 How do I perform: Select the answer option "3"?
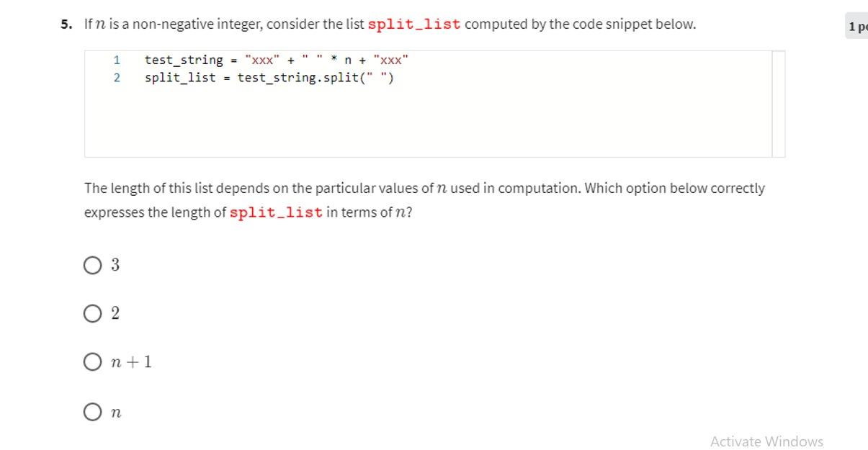[x=93, y=265]
